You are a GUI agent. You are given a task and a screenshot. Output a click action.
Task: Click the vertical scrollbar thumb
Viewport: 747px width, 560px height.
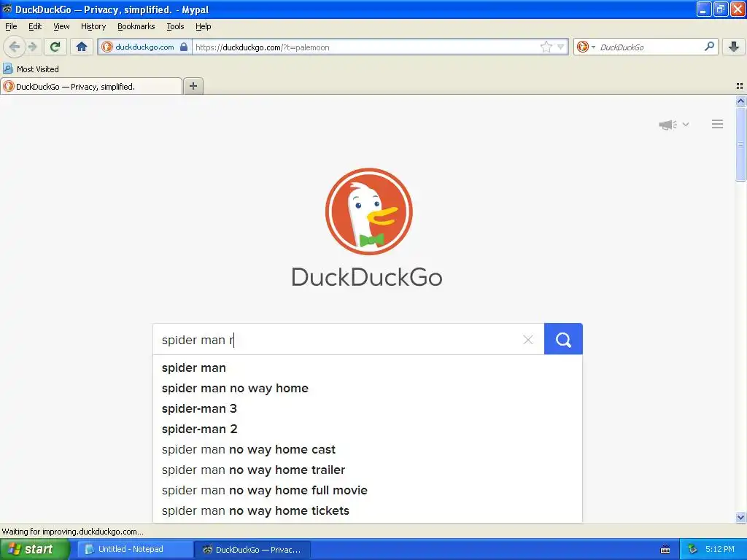click(x=740, y=144)
